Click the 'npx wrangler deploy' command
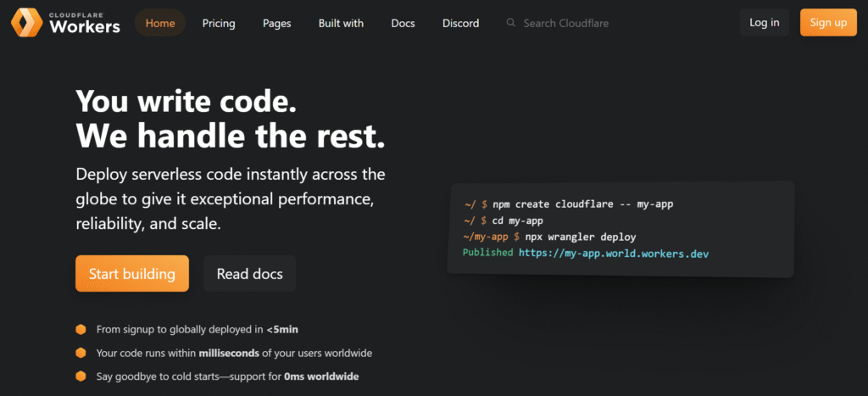868x396 pixels. click(581, 237)
